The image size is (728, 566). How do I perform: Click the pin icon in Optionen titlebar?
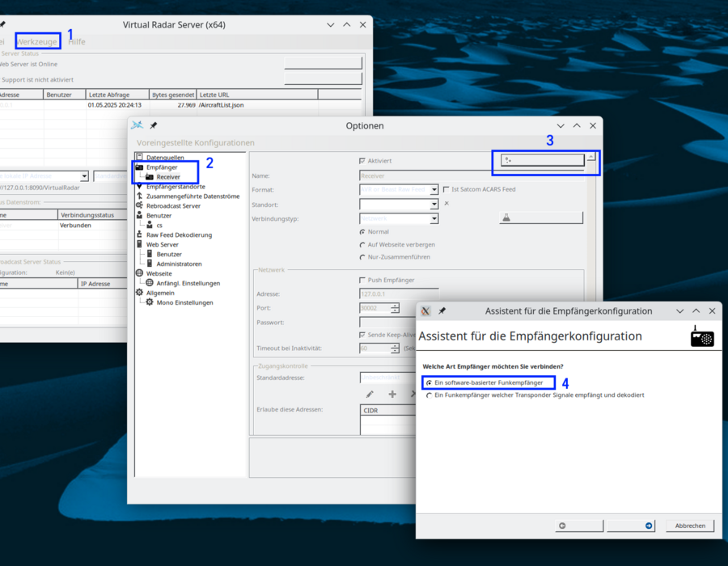tap(153, 125)
